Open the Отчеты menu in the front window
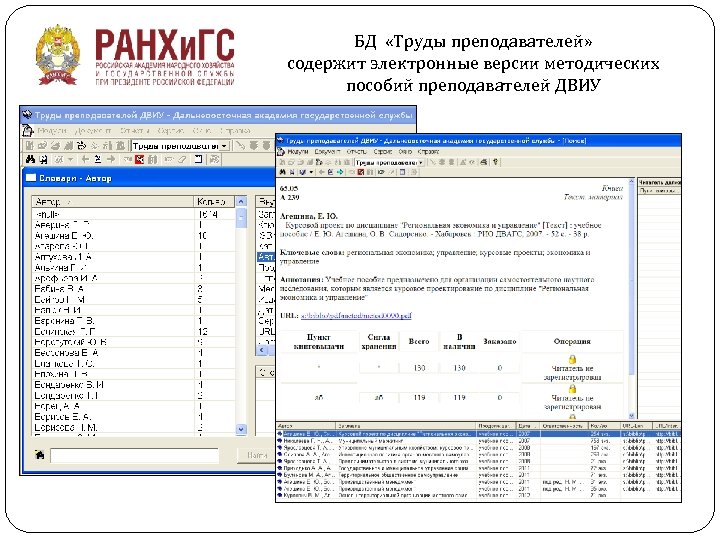 (356, 151)
